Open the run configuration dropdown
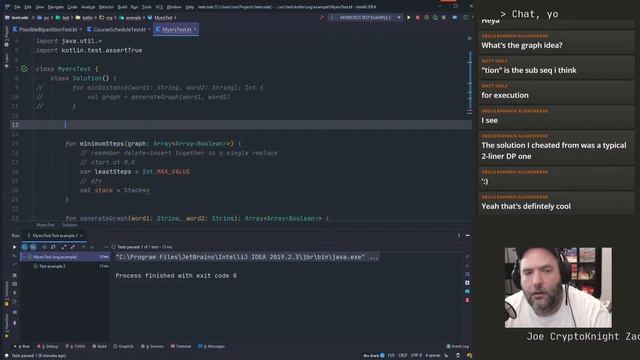The width and height of the screenshot is (640, 360). coord(366,18)
